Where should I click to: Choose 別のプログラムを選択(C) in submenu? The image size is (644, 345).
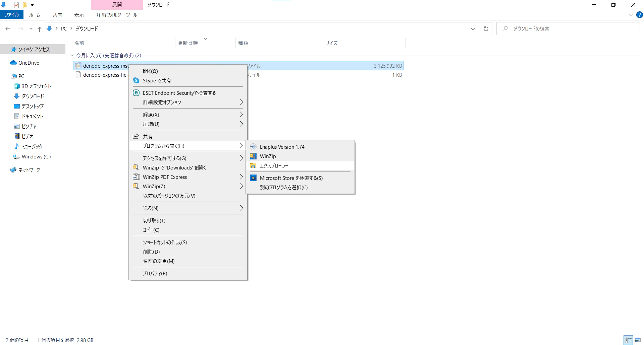[300, 187]
